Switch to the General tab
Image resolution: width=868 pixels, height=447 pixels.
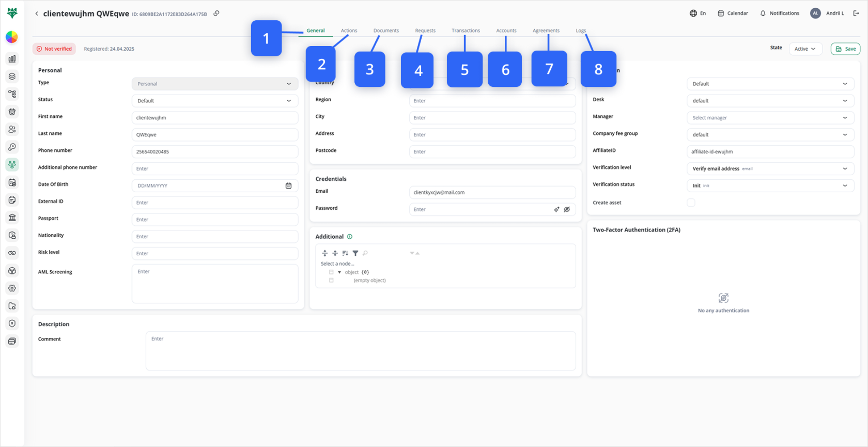click(x=316, y=30)
